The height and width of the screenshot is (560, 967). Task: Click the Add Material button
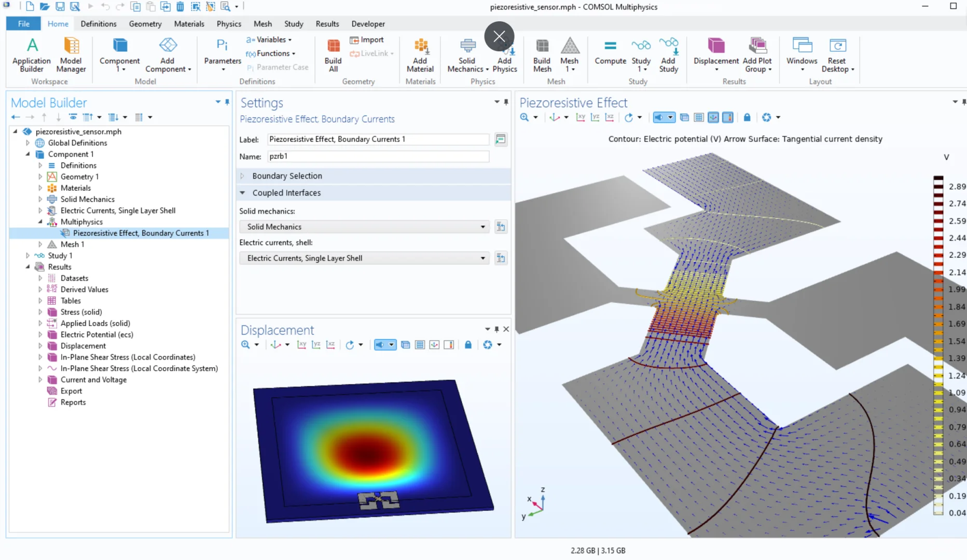coord(420,54)
